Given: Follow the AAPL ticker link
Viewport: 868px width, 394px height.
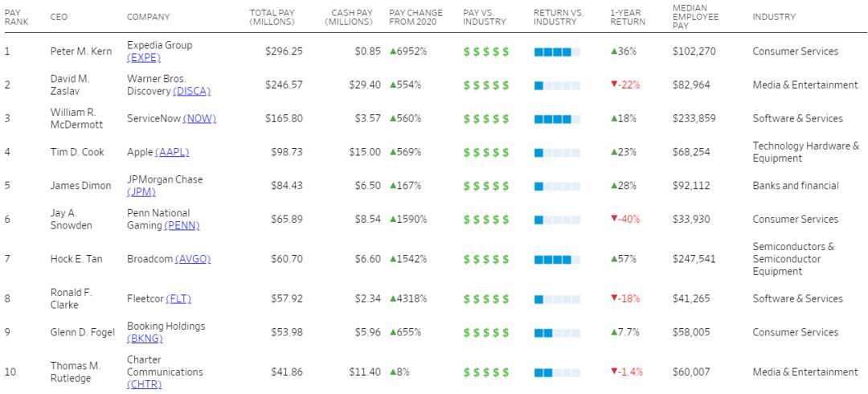Looking at the screenshot, I should tap(172, 152).
